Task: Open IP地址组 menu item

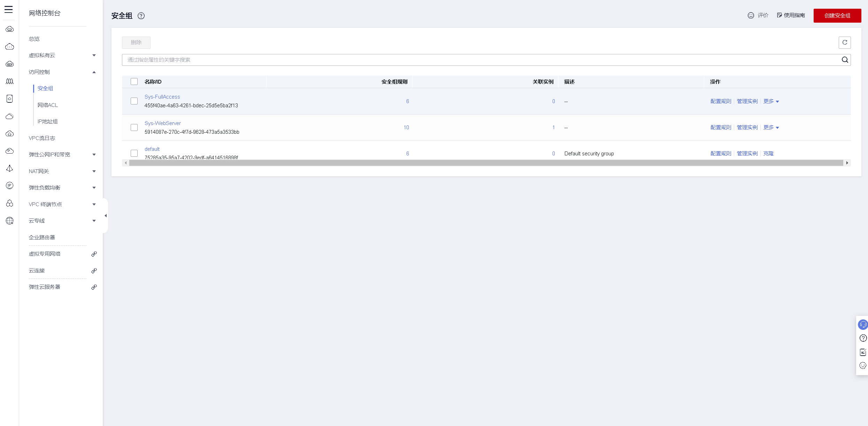Action: pyautogui.click(x=48, y=122)
